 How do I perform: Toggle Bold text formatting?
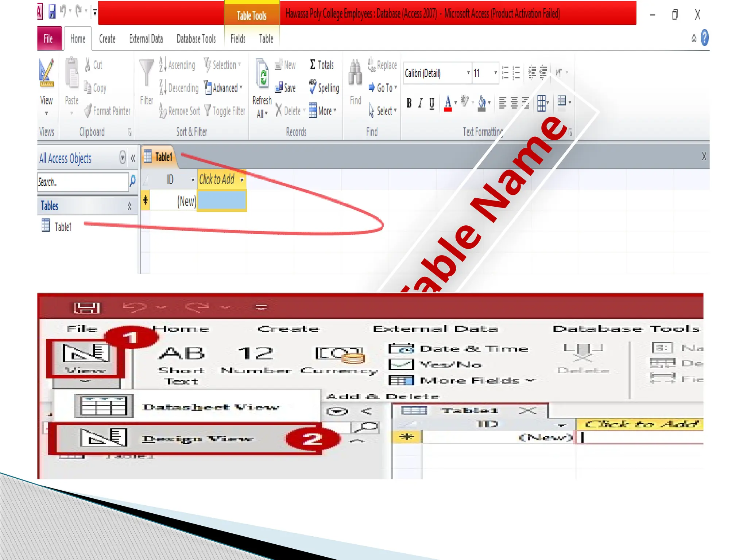[409, 104]
